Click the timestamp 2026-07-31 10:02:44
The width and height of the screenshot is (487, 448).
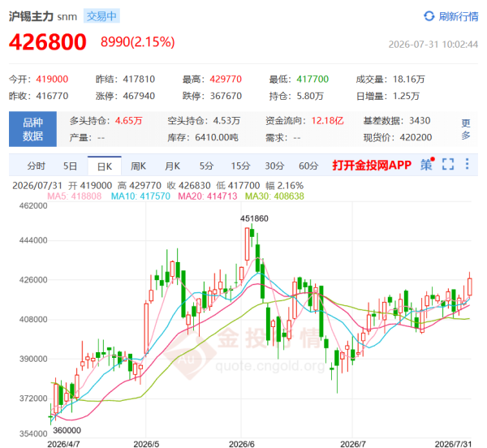[433, 45]
